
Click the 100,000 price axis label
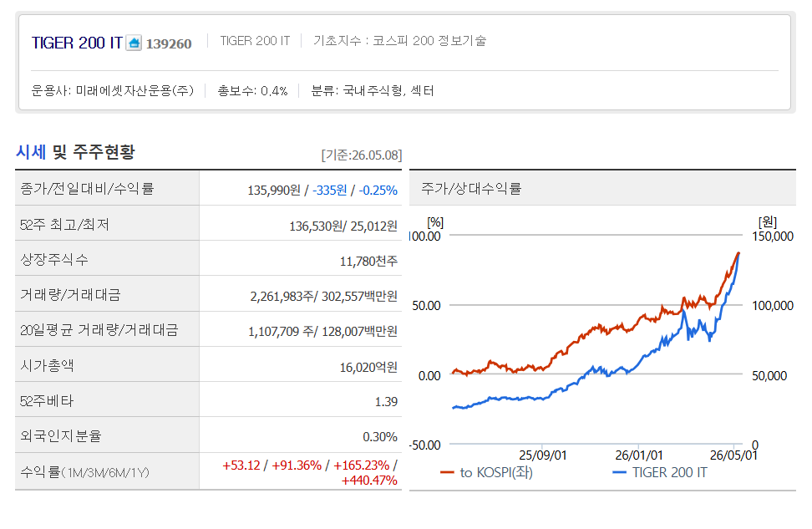(773, 306)
